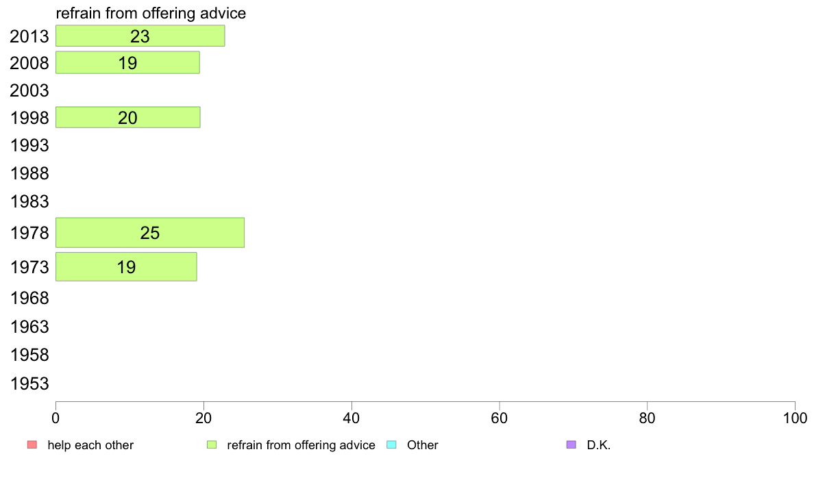Click the 'help each other' legend label
814x504 pixels.
[x=90, y=445]
